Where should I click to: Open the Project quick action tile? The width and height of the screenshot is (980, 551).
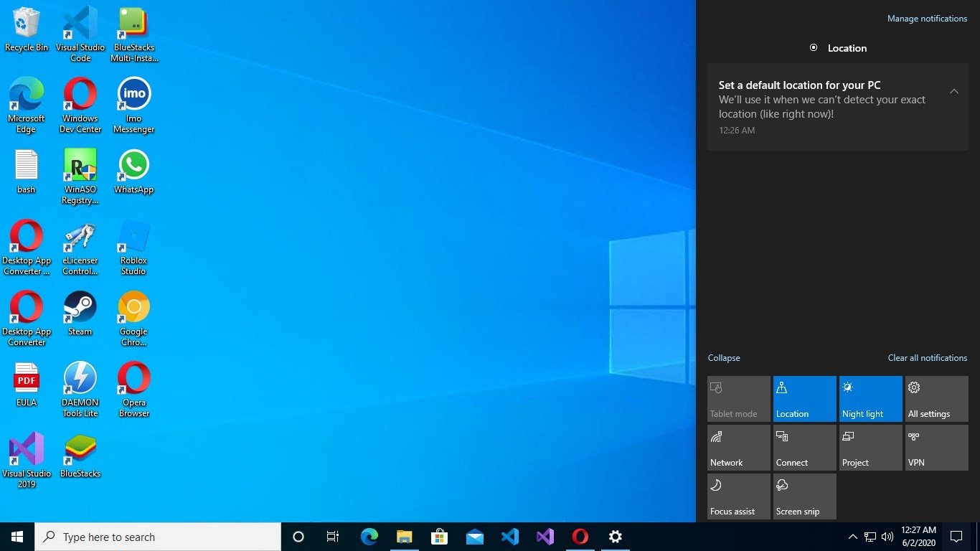click(871, 448)
